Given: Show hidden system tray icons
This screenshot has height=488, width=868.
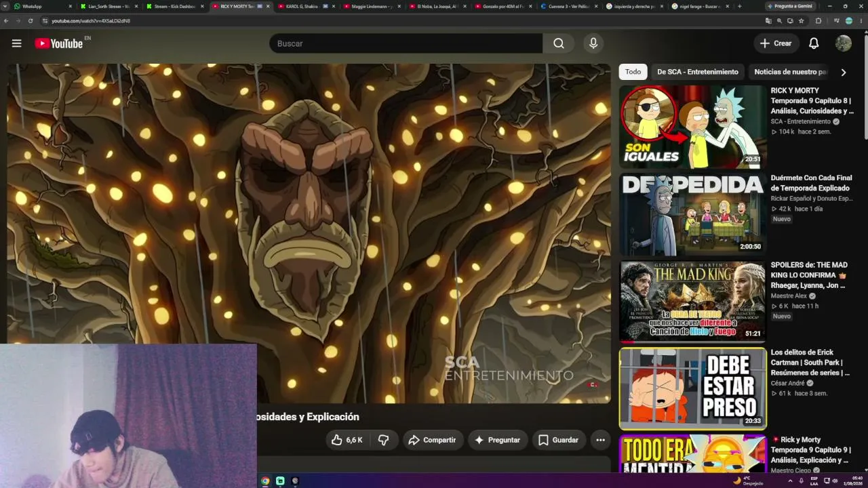Looking at the screenshot, I should click(x=790, y=481).
